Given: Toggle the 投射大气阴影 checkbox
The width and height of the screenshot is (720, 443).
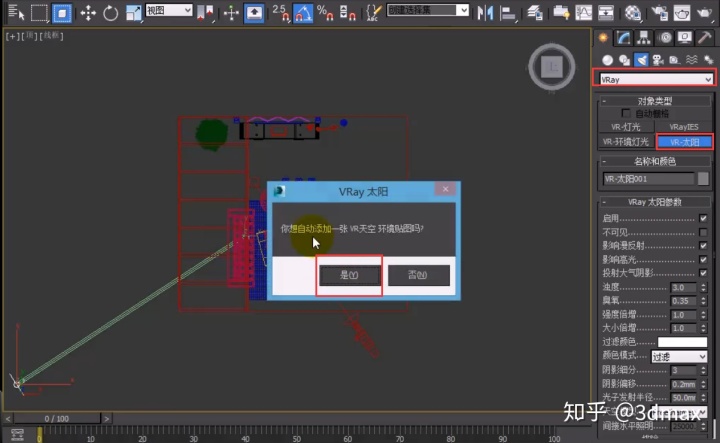Looking at the screenshot, I should click(x=703, y=273).
